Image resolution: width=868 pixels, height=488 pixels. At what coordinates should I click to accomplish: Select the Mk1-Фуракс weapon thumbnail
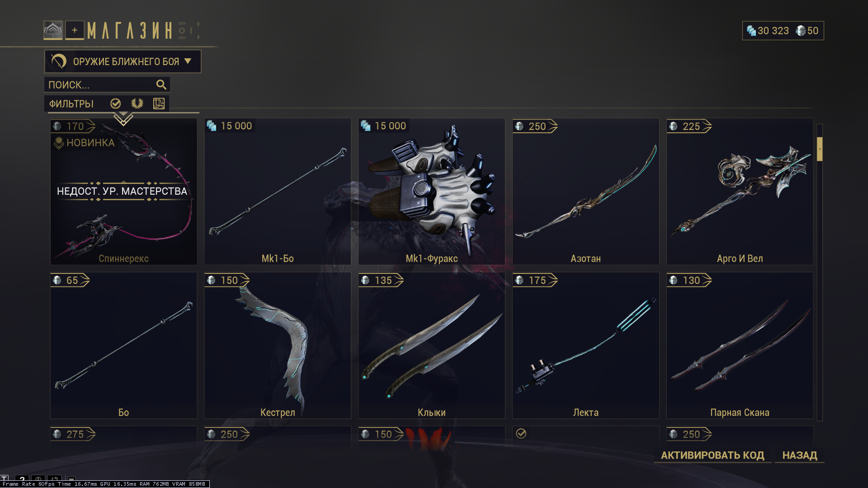coord(432,192)
